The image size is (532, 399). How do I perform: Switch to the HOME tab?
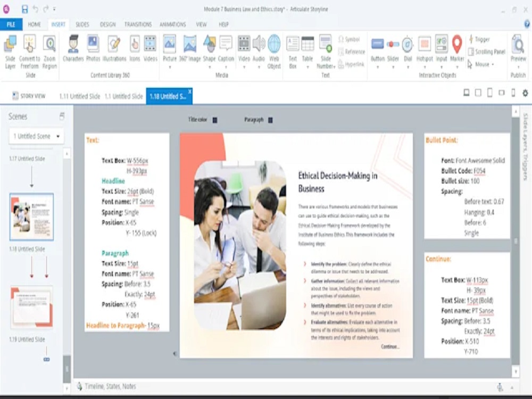(34, 24)
